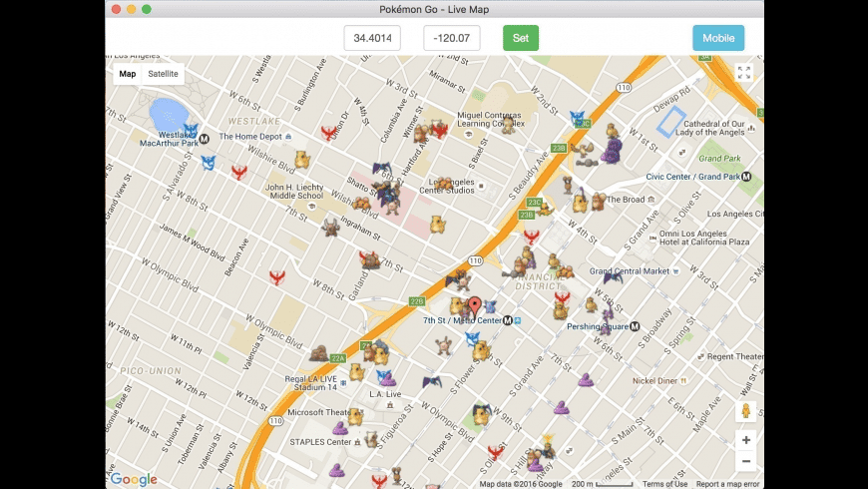
Task: Click the Grand Central Market label
Action: click(x=630, y=271)
